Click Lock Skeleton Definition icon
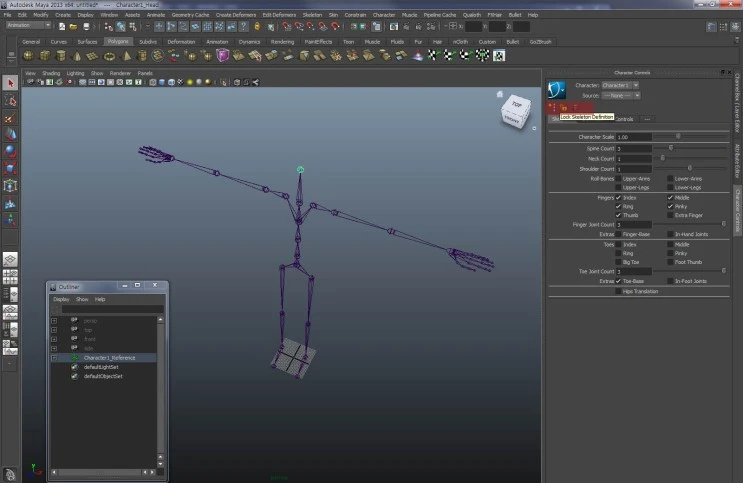 [x=563, y=107]
